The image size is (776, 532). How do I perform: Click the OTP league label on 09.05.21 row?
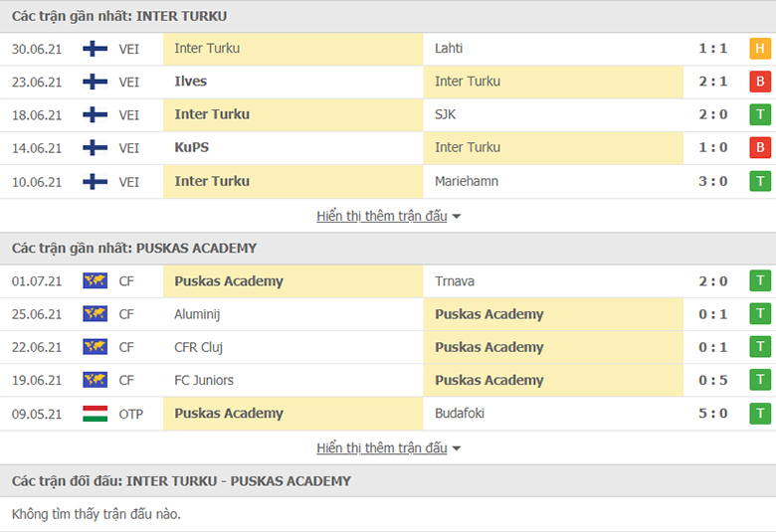click(x=130, y=414)
